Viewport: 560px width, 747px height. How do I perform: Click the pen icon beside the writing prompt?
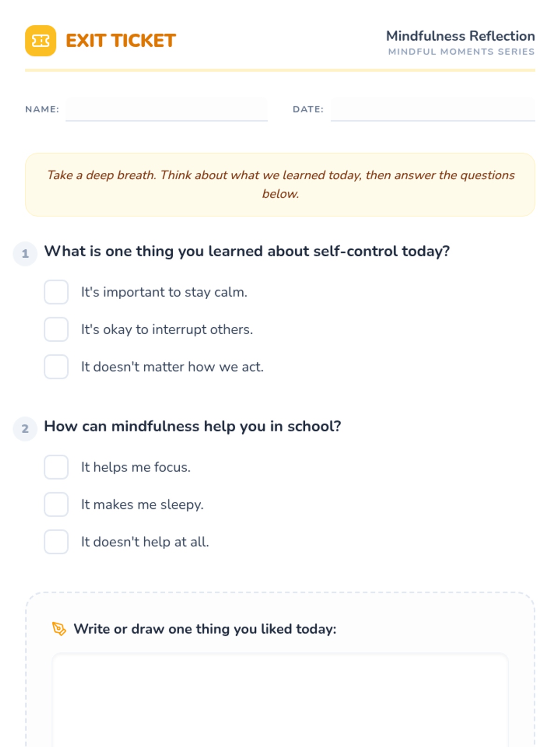tap(59, 628)
